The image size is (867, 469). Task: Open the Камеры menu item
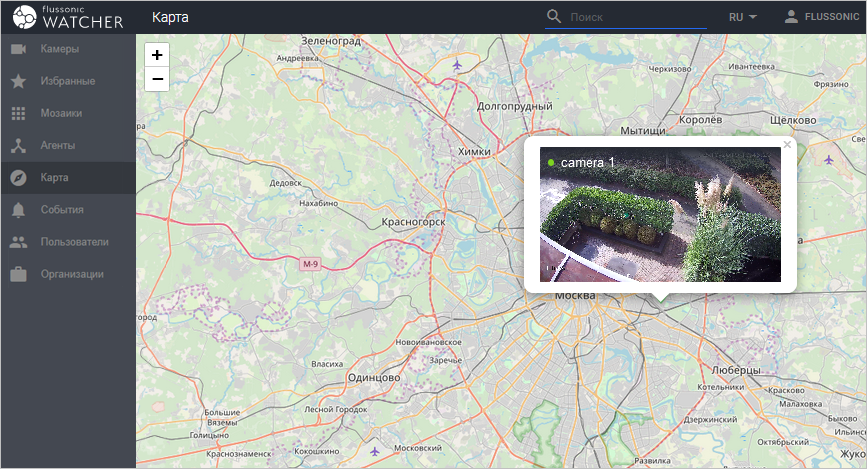(x=60, y=49)
